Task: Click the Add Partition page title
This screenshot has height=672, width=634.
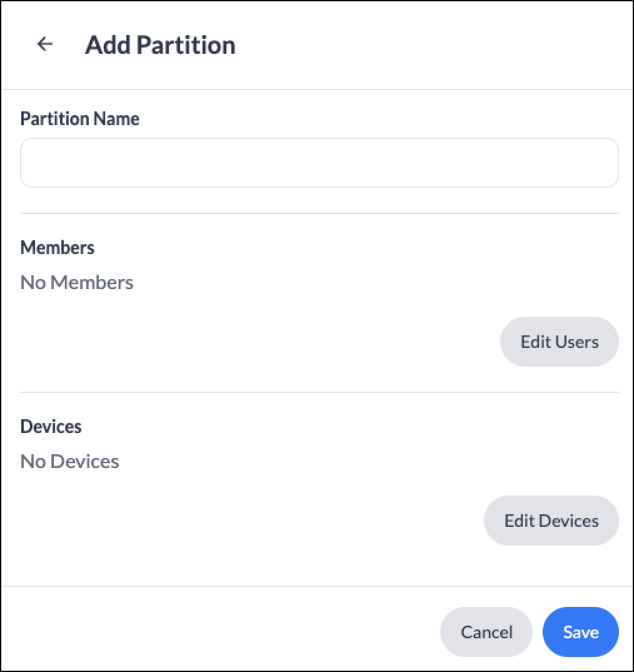Action: pos(160,45)
